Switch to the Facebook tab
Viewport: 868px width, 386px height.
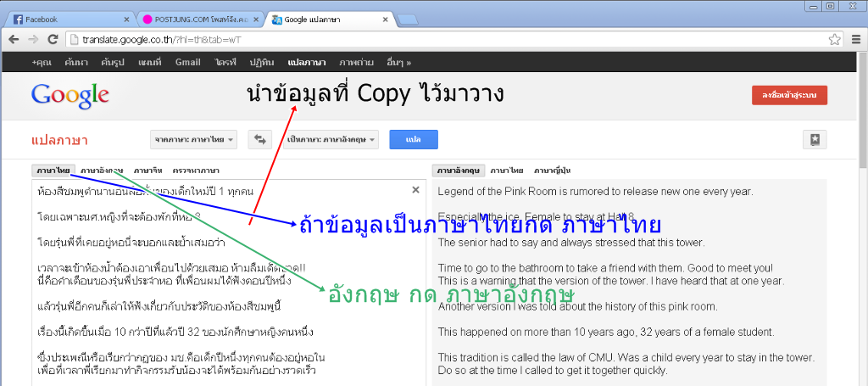68,19
